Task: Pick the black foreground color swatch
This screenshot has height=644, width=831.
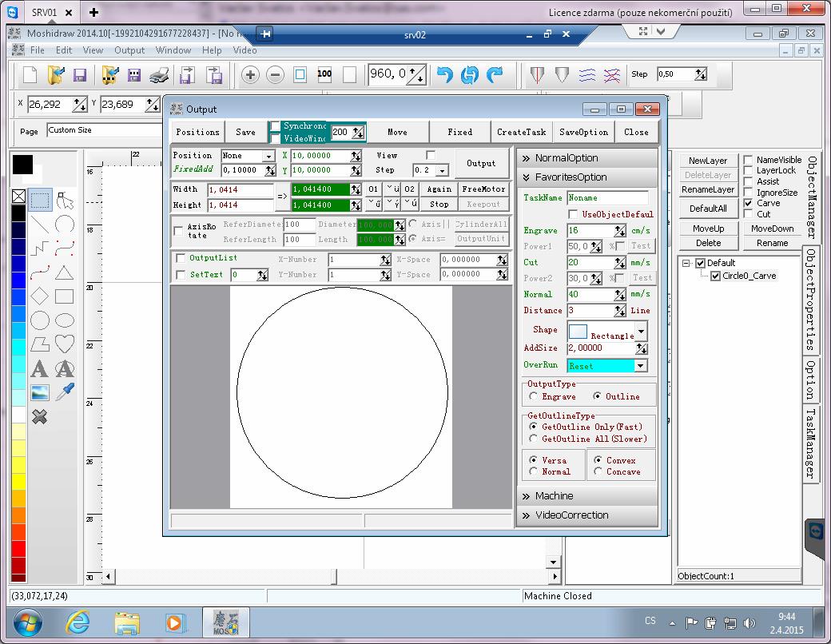Action: pyautogui.click(x=22, y=165)
